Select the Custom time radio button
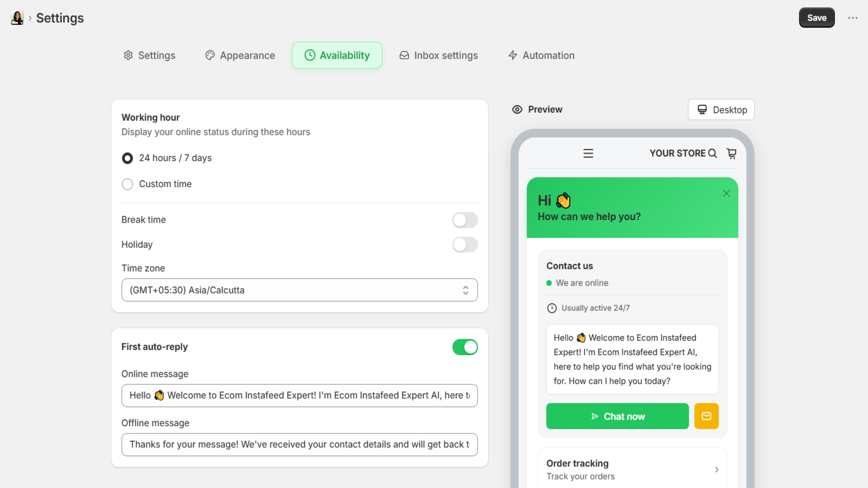Screen dimensions: 868x488 [127, 184]
